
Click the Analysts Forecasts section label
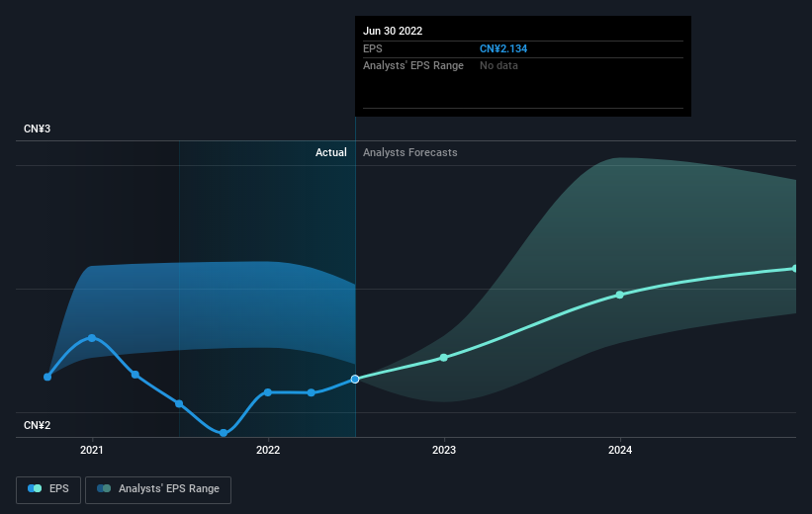point(410,152)
